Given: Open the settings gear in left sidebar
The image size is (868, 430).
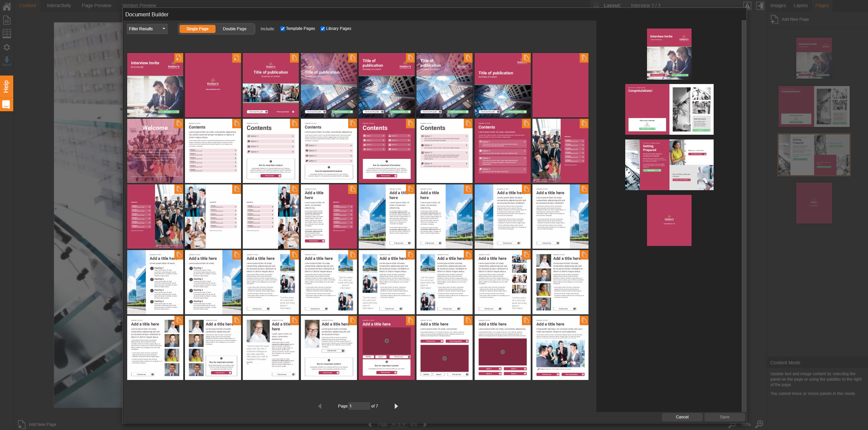Looking at the screenshot, I should click(6, 47).
